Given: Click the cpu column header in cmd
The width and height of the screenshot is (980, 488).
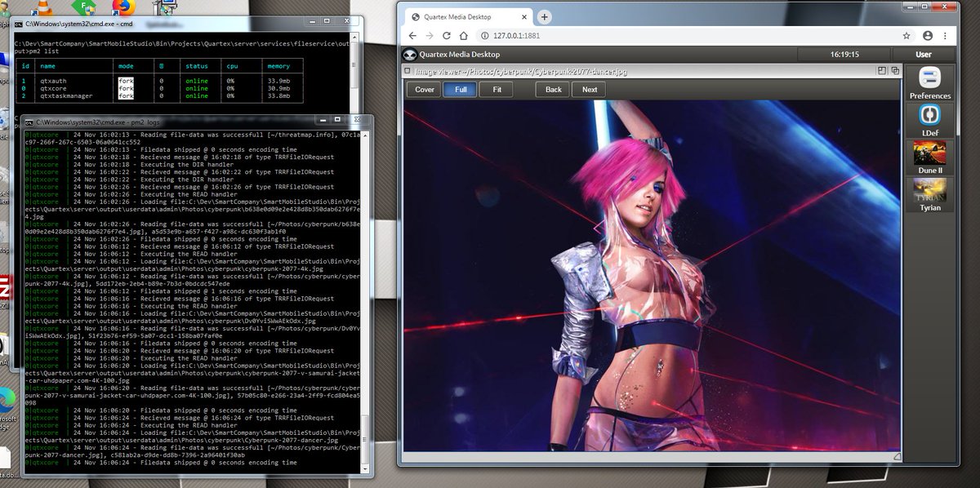Looking at the screenshot, I should [x=233, y=66].
